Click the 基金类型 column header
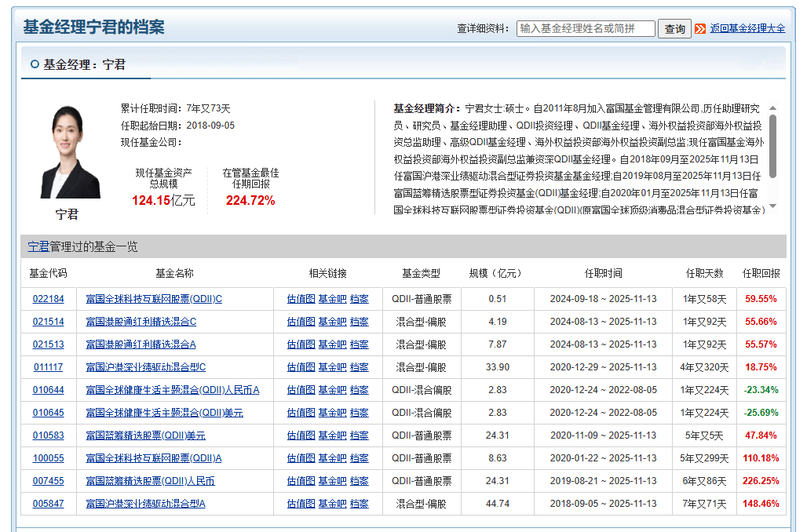 point(421,273)
